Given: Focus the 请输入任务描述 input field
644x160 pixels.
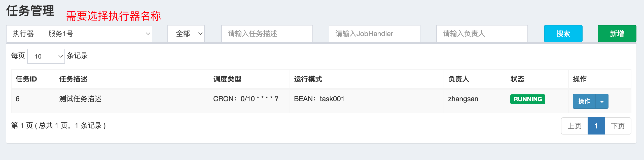Looking at the screenshot, I should tap(267, 34).
